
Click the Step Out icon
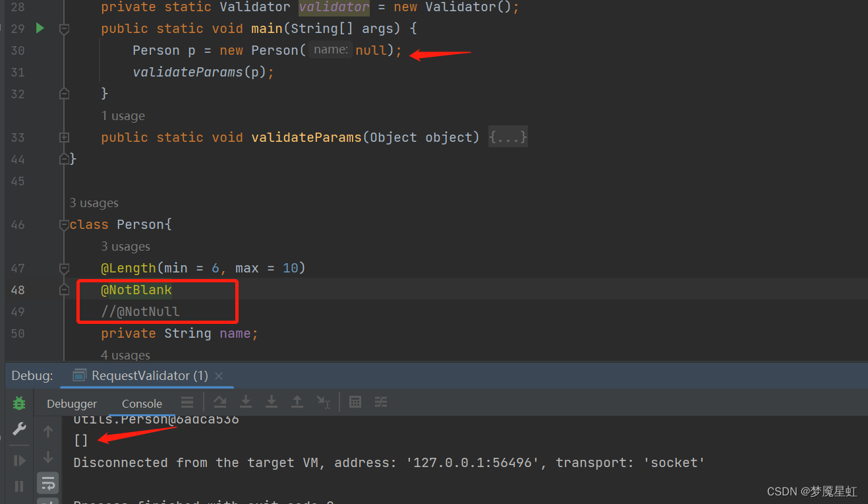[297, 402]
